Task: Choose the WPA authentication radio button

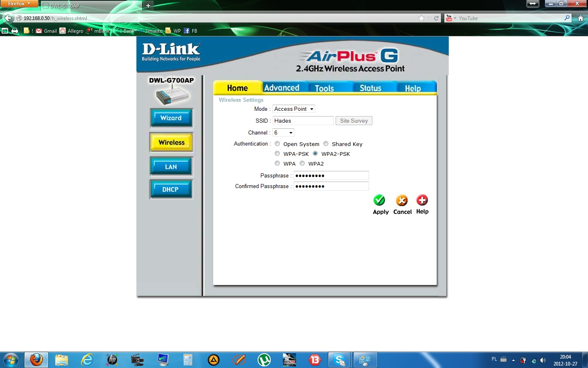Action: (x=277, y=163)
